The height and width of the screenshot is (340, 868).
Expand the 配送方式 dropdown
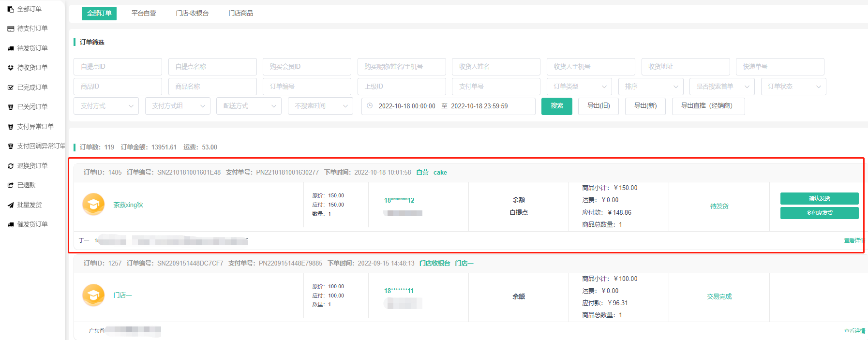click(x=249, y=106)
